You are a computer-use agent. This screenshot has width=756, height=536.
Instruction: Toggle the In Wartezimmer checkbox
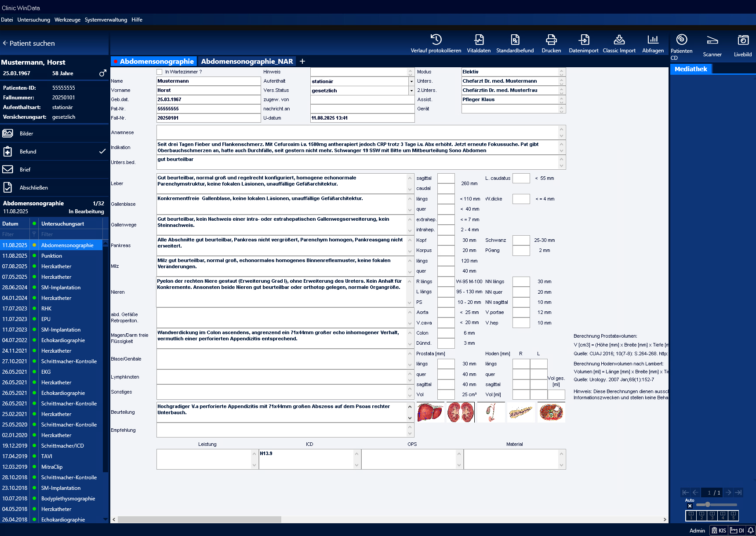(x=160, y=72)
